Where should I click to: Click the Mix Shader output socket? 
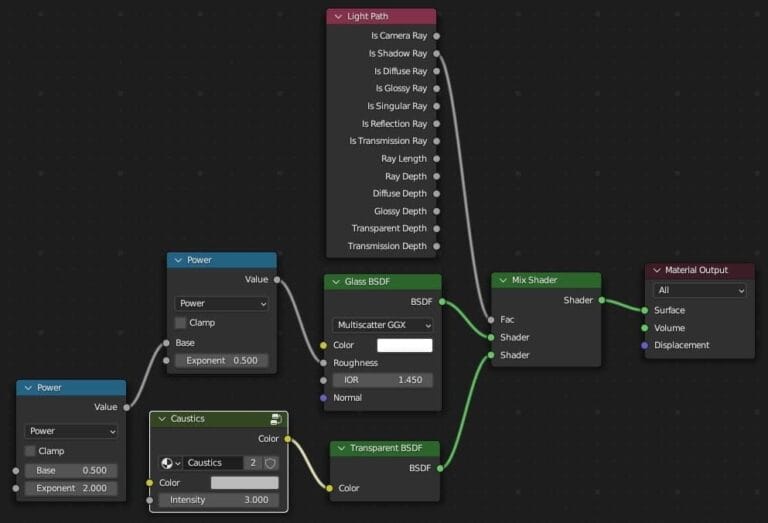[x=602, y=300]
